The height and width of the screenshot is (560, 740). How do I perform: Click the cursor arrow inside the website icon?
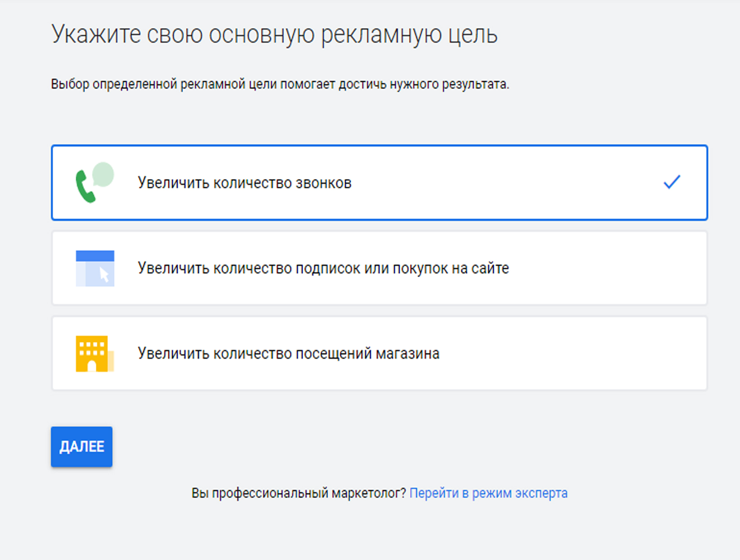(104, 275)
